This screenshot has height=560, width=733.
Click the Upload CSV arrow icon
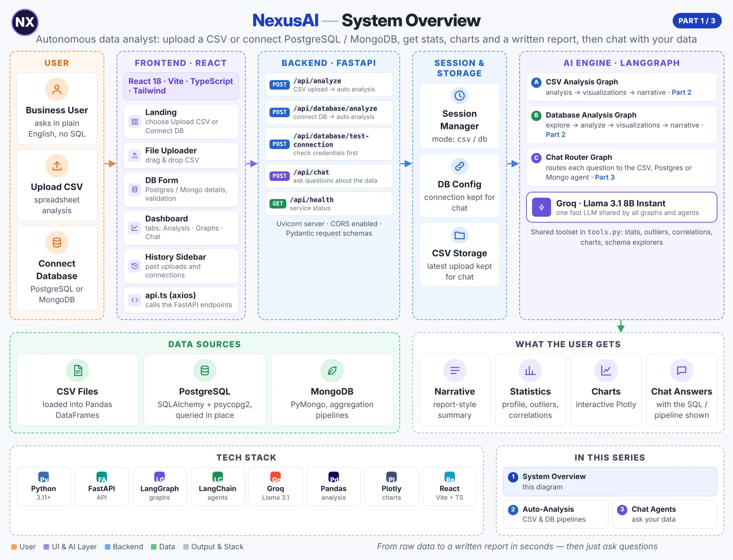[x=57, y=166]
